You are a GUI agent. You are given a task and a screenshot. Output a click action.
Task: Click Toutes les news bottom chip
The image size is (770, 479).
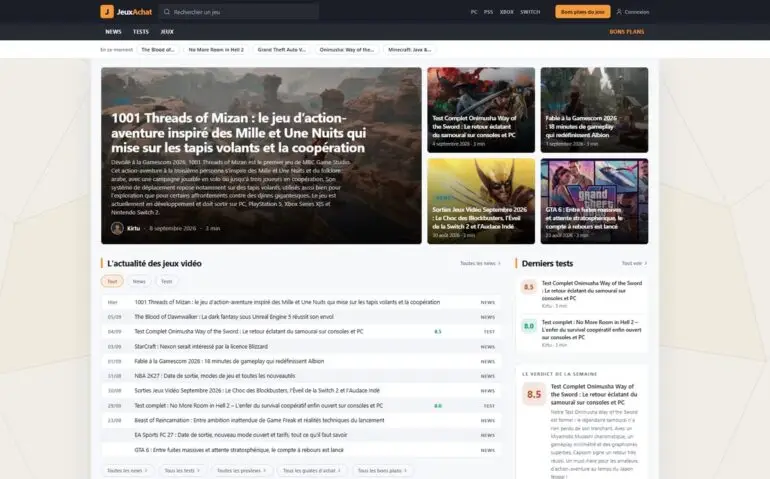coord(128,471)
